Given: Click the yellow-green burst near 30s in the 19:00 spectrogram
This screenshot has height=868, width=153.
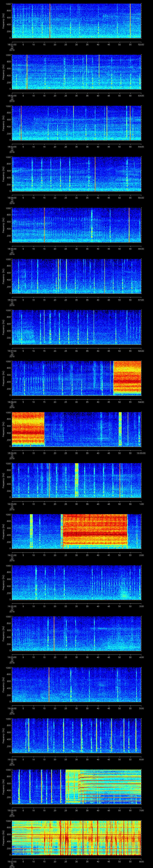Looking at the screenshot, I should [77, 480].
